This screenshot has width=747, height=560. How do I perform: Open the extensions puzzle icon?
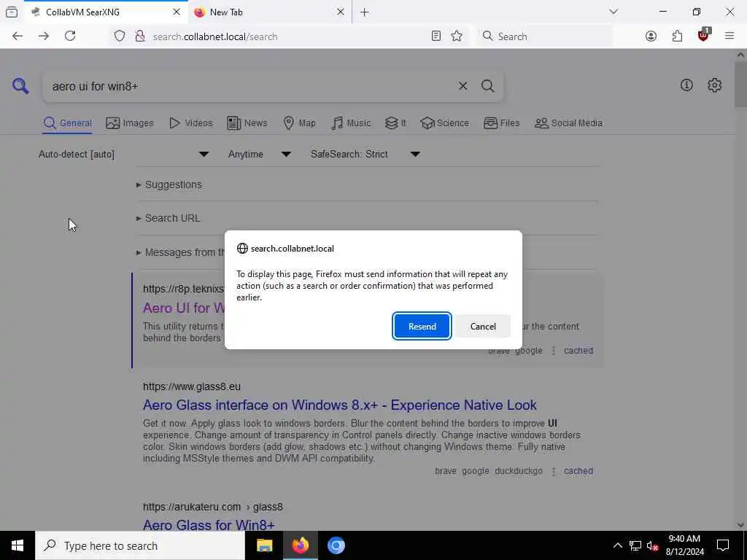[677, 36]
